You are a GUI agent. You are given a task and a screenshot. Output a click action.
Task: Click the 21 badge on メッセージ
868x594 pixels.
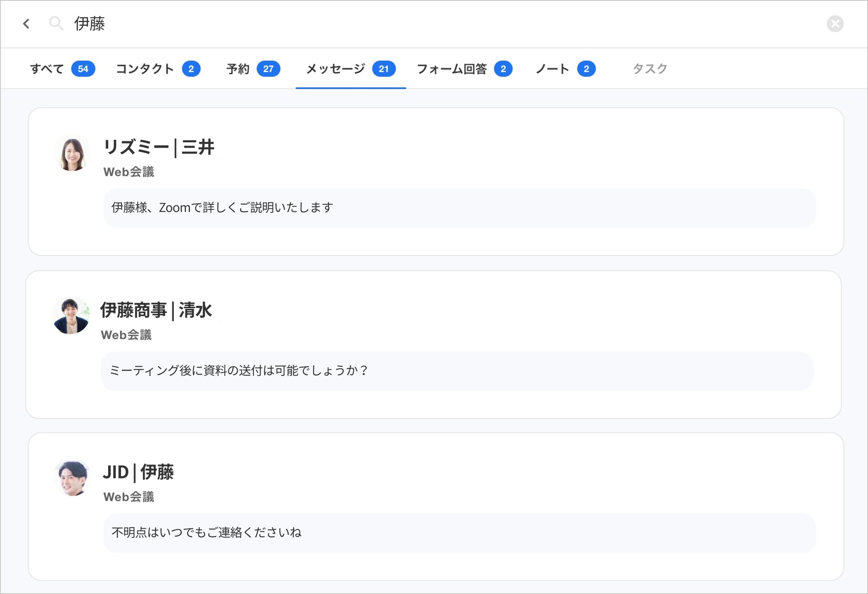pyautogui.click(x=385, y=69)
